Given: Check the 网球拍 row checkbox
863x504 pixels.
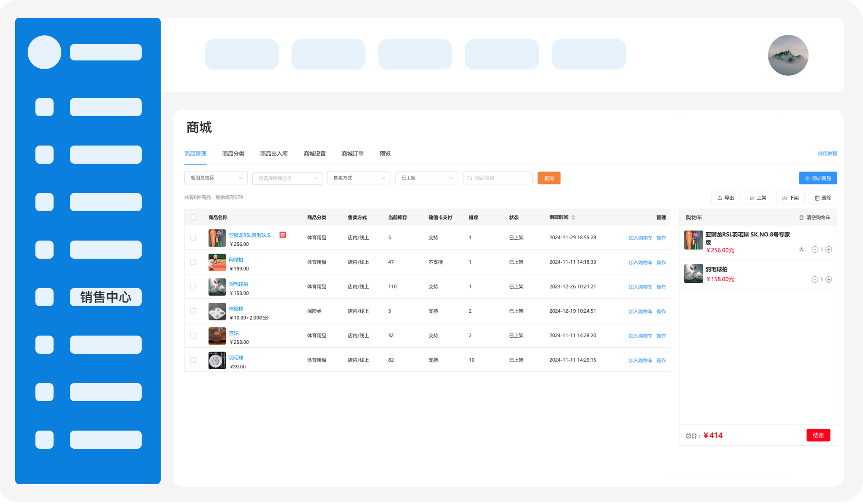Looking at the screenshot, I should [x=193, y=262].
